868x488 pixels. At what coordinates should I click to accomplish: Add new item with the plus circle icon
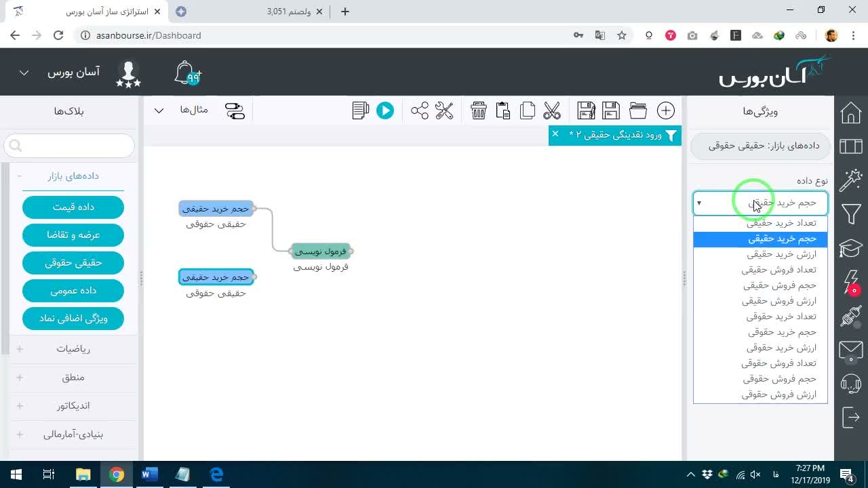(x=666, y=110)
